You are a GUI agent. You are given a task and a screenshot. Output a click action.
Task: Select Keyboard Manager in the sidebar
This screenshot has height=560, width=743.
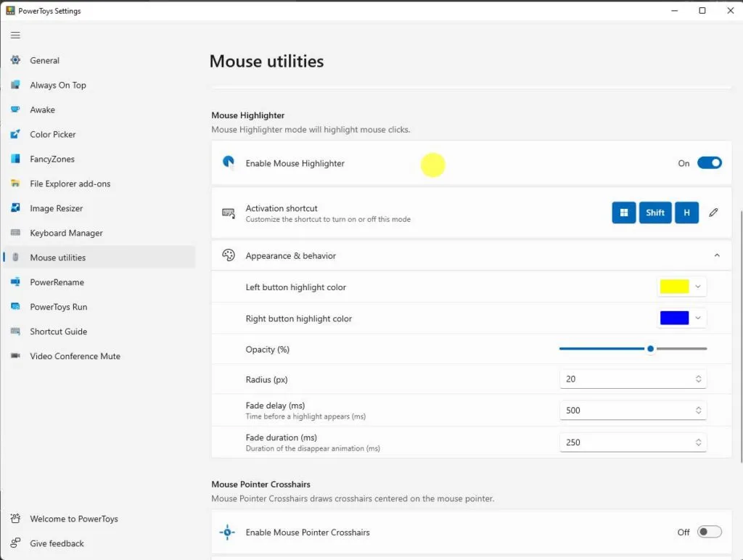click(99, 233)
